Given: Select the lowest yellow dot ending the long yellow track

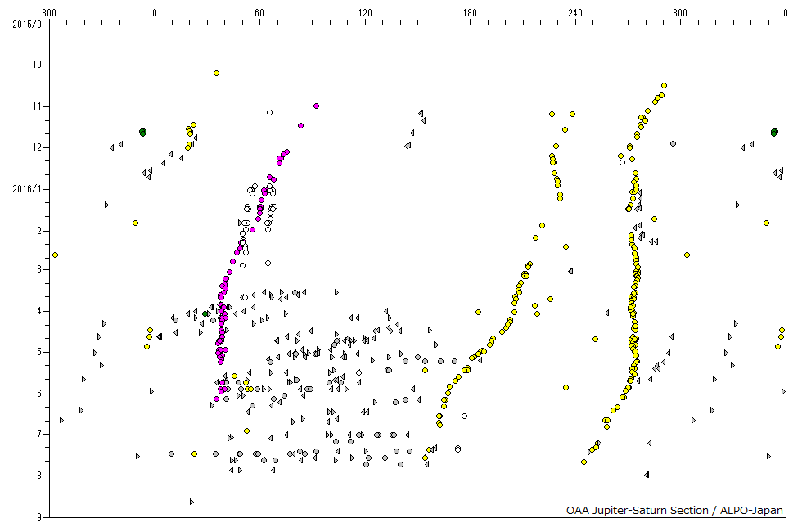Looking at the screenshot, I should pos(583,462).
